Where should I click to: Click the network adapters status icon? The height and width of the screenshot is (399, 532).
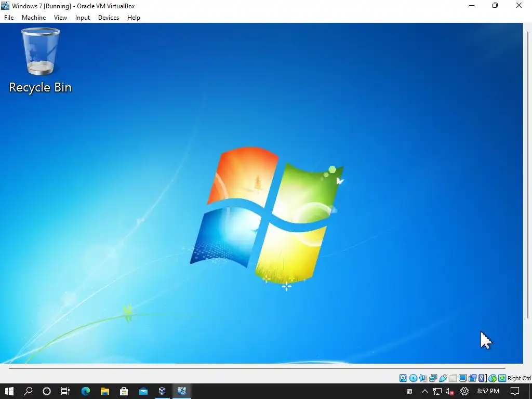(433, 378)
